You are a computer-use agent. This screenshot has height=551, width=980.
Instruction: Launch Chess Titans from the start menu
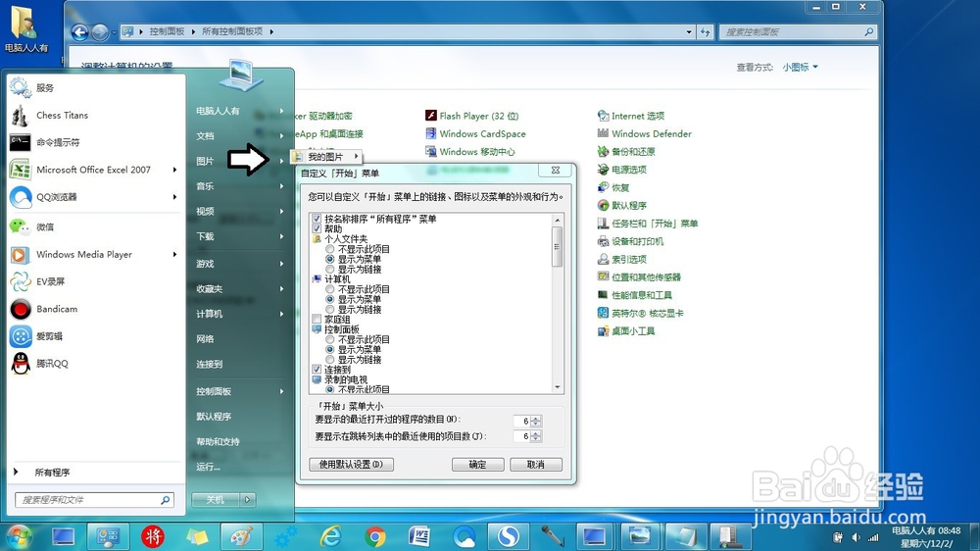(62, 115)
